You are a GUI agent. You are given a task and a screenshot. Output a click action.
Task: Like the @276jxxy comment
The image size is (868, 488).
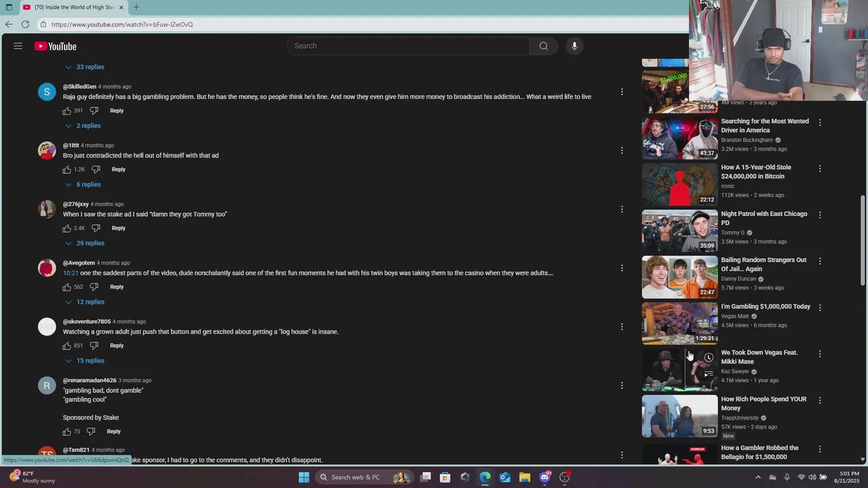(67, 228)
